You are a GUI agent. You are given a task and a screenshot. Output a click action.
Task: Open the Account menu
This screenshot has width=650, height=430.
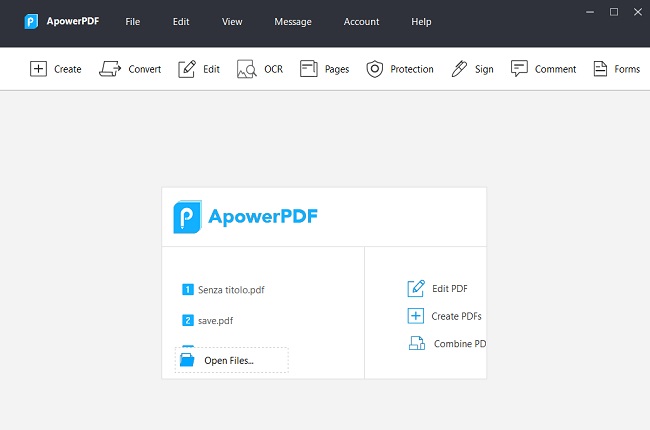click(361, 22)
